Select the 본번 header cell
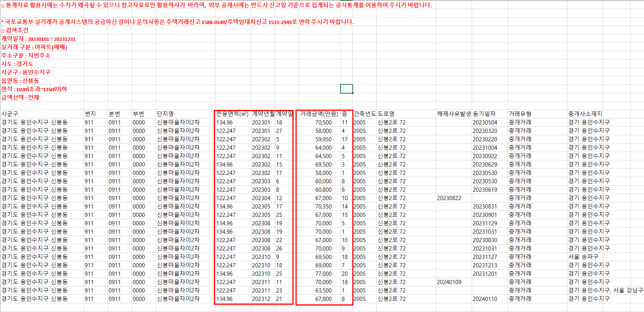 (119, 114)
